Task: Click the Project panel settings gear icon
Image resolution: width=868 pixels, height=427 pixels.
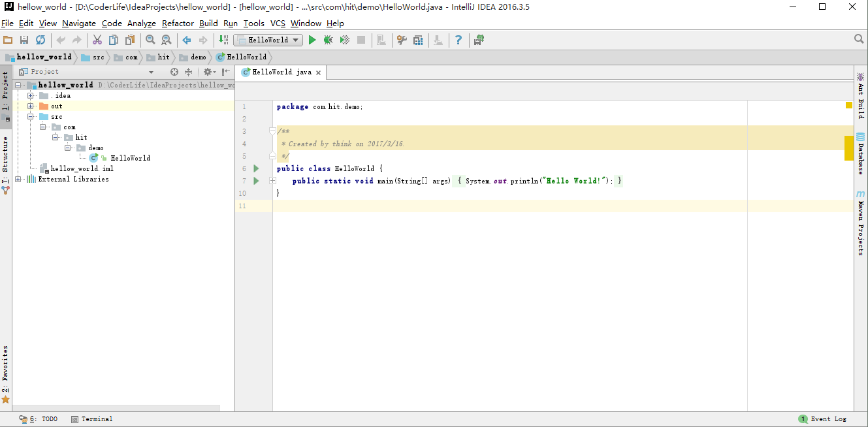Action: click(x=208, y=72)
